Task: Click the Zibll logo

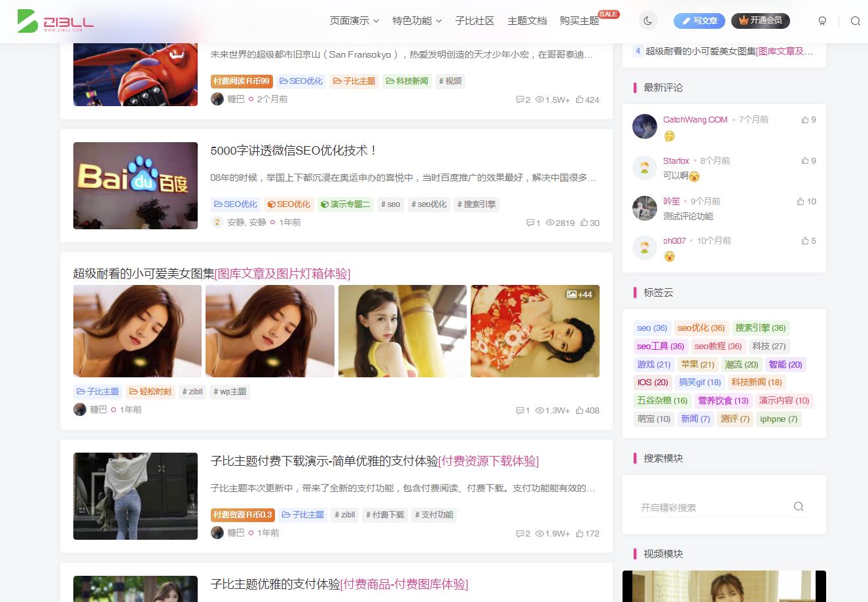Action: point(56,21)
